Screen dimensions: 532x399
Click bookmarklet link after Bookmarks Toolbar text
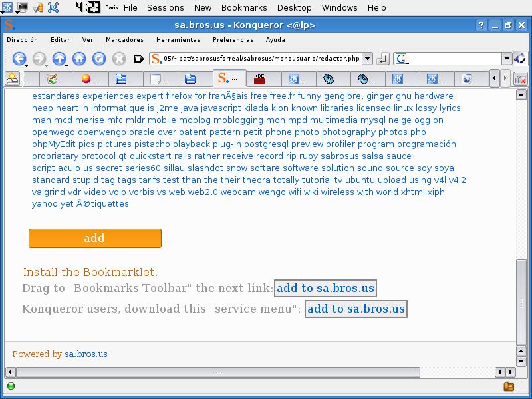[x=325, y=288]
